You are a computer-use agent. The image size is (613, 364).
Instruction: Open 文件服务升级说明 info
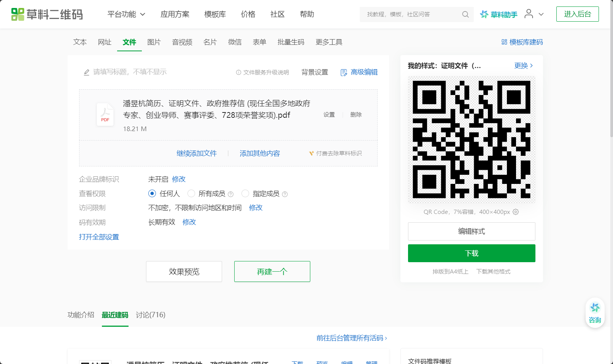tap(262, 72)
